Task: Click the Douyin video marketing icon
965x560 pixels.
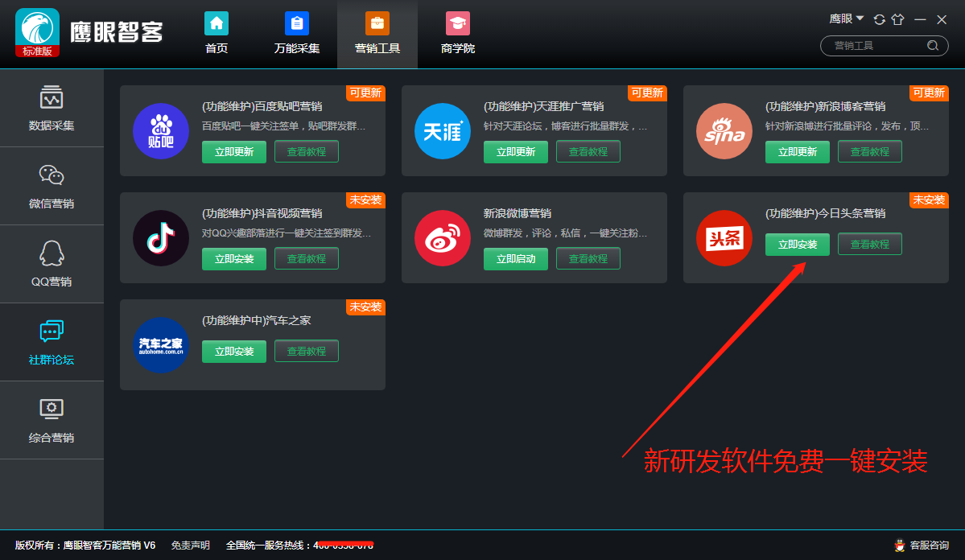Action: (160, 238)
